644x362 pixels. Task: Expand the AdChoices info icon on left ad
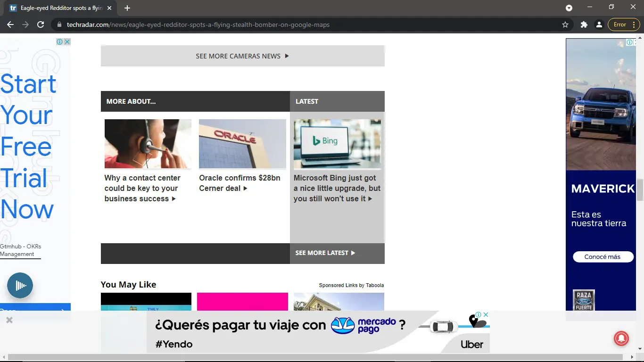coord(59,41)
